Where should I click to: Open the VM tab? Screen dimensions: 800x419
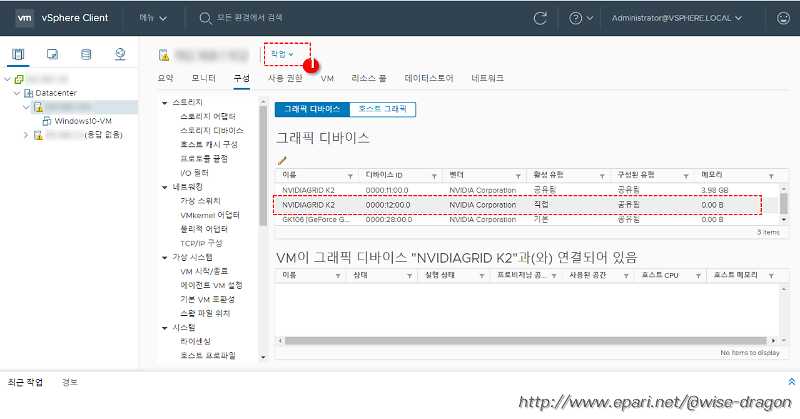(327, 78)
